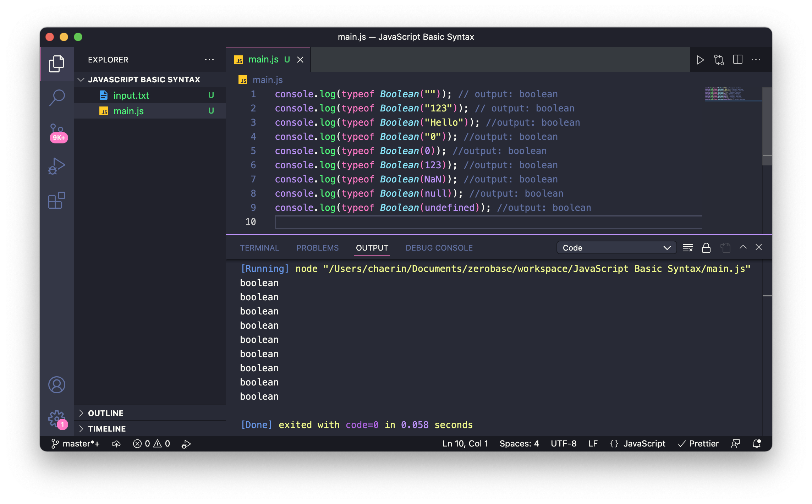This screenshot has width=812, height=504.
Task: Click the Run Code play button
Action: pos(700,60)
